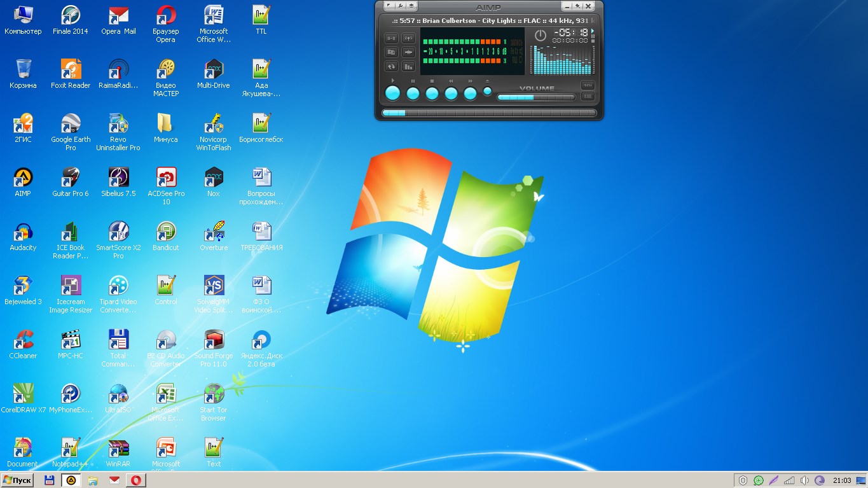The width and height of the screenshot is (868, 488).
Task: Select the Opera Mail desktop icon
Action: pyautogui.click(x=118, y=20)
